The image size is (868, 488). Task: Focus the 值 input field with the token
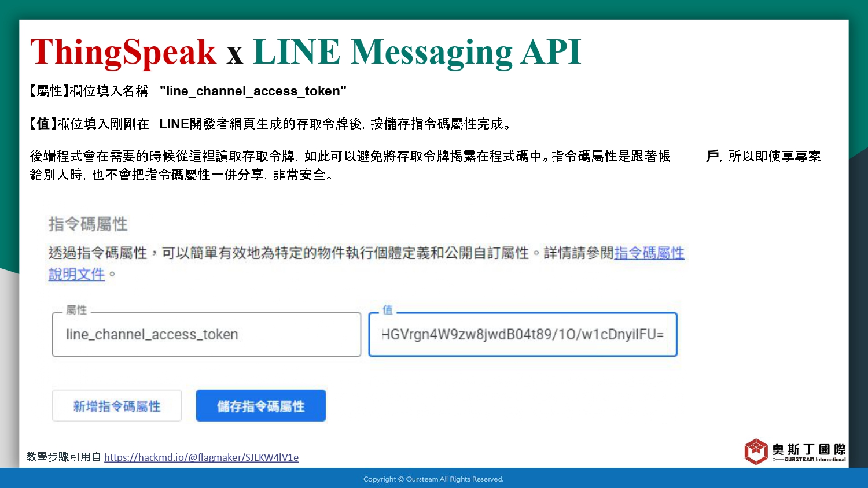click(x=523, y=335)
